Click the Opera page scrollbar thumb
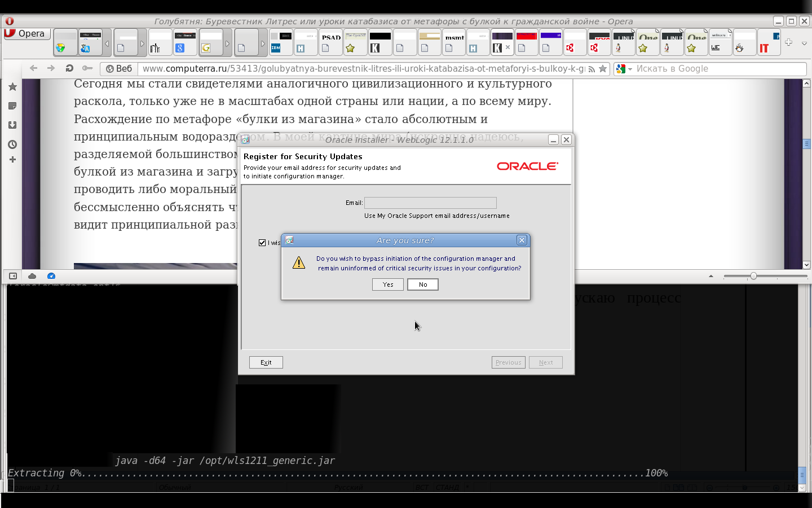812x508 pixels. click(806, 144)
